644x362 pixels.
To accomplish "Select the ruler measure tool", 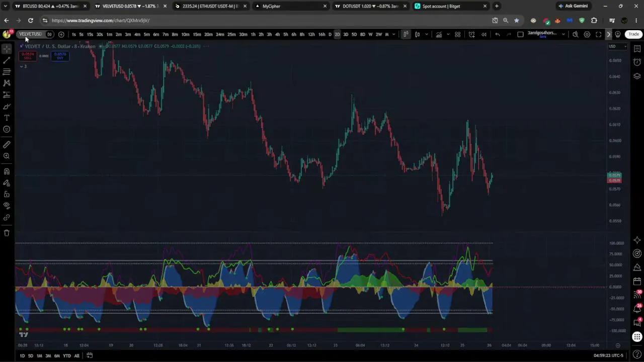I will [7, 144].
